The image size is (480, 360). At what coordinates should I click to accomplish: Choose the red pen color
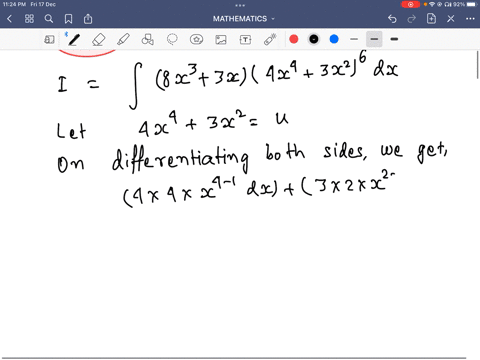pyautogui.click(x=294, y=39)
